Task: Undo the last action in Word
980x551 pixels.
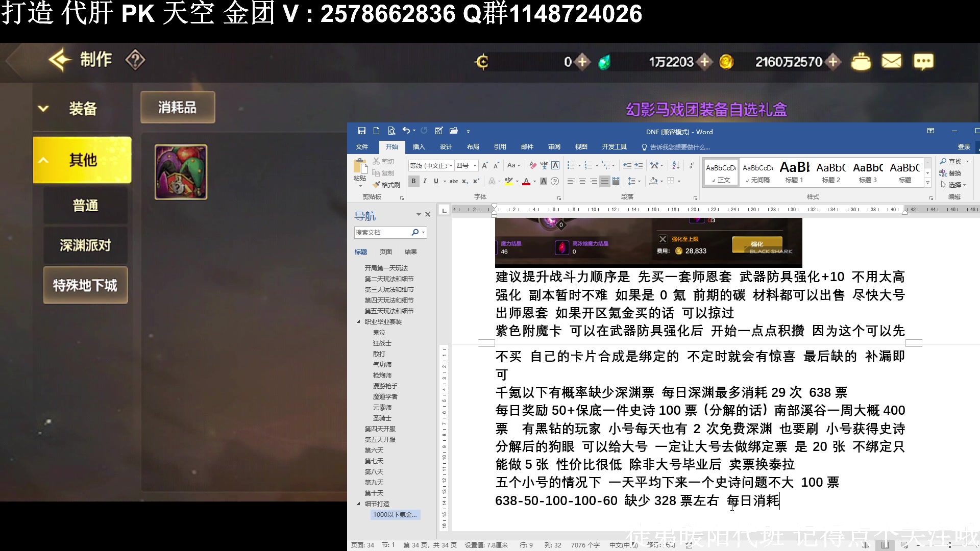Action: pos(406,131)
